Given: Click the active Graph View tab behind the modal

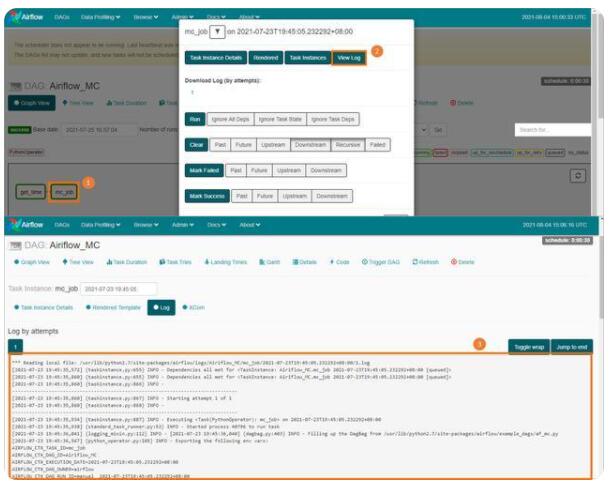Looking at the screenshot, I should point(32,103).
